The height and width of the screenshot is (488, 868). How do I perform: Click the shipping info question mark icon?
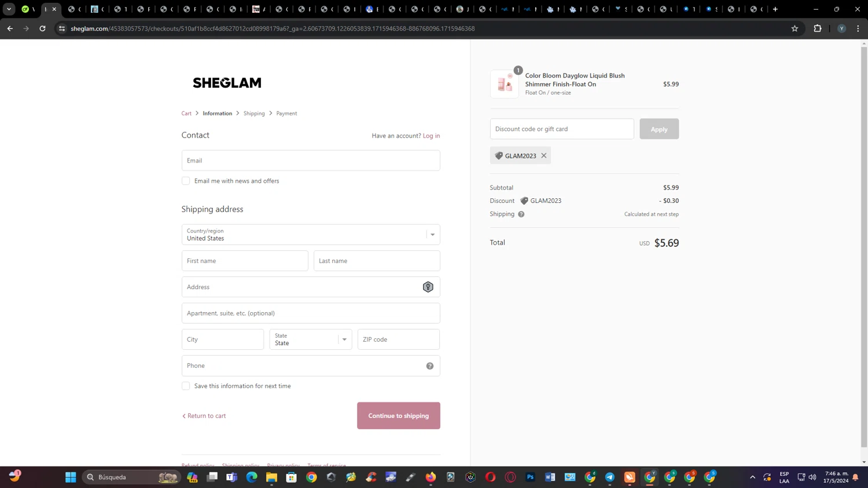click(x=521, y=214)
